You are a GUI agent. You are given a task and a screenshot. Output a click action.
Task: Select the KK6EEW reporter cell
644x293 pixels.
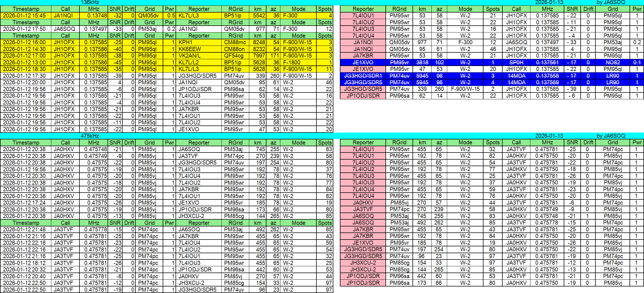point(198,49)
